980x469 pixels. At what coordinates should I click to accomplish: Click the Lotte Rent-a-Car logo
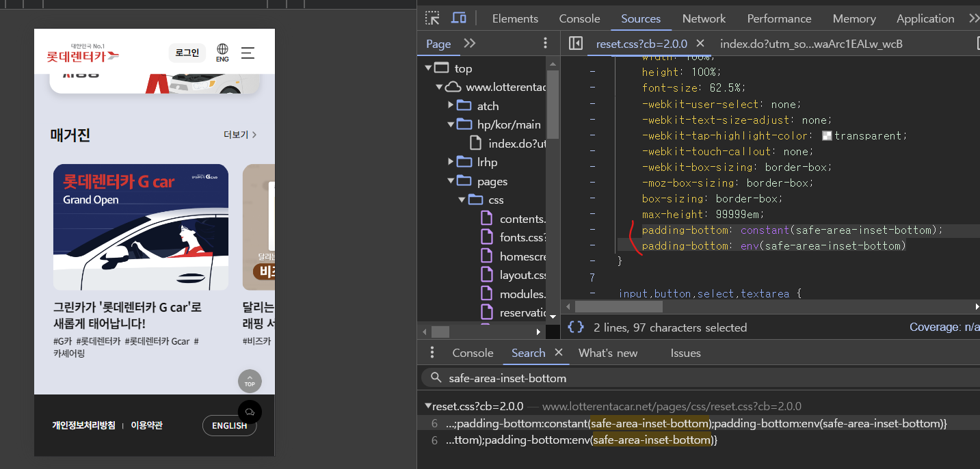pos(83,53)
